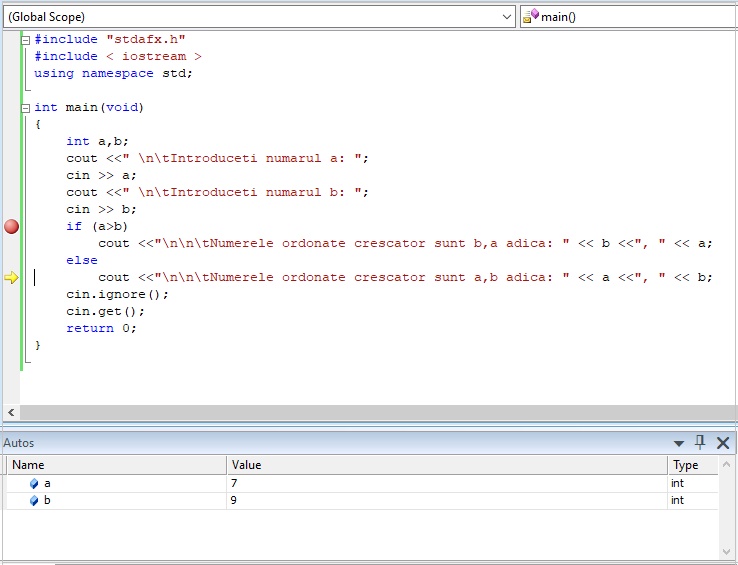
Task: Open the main() member dropdown
Action: pyautogui.click(x=629, y=17)
